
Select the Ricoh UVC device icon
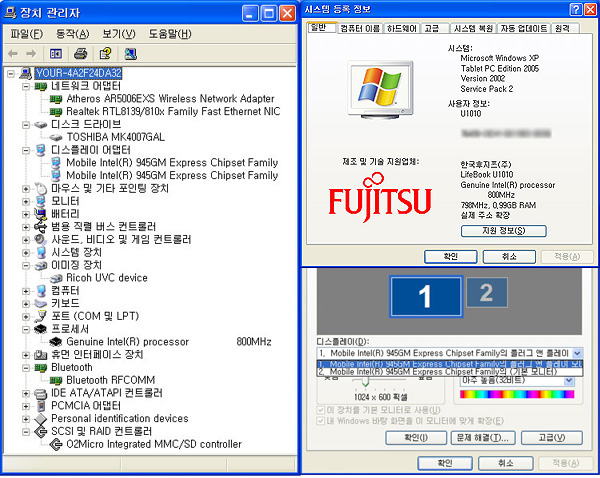[x=56, y=278]
